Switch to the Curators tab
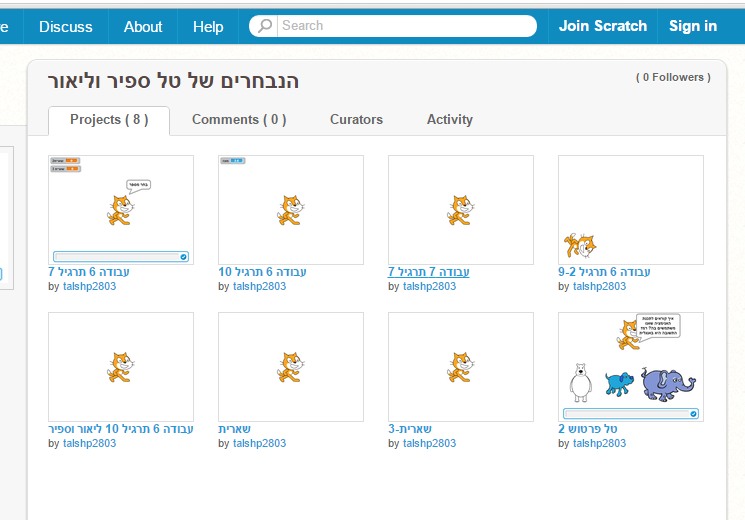Image resolution: width=745 pixels, height=520 pixels. tap(356, 120)
